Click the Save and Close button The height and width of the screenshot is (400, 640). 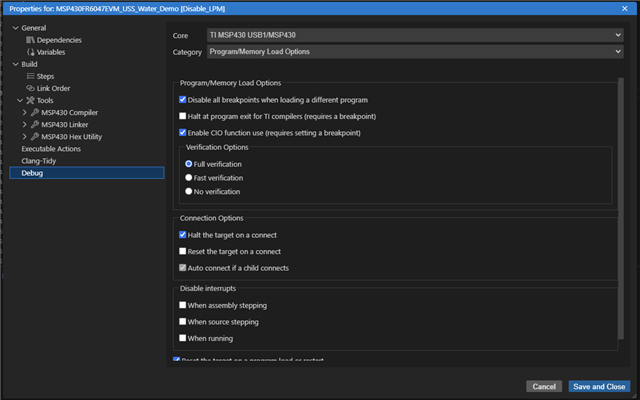(x=599, y=386)
